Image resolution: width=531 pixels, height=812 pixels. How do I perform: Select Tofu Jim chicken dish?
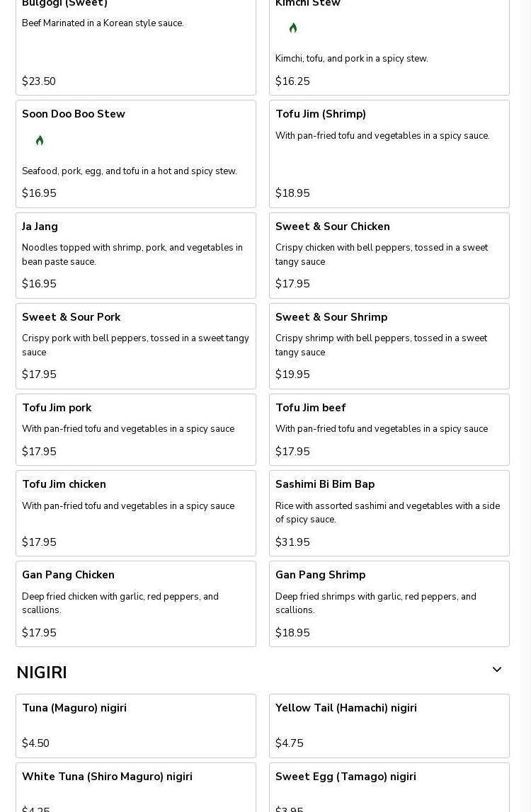click(136, 513)
